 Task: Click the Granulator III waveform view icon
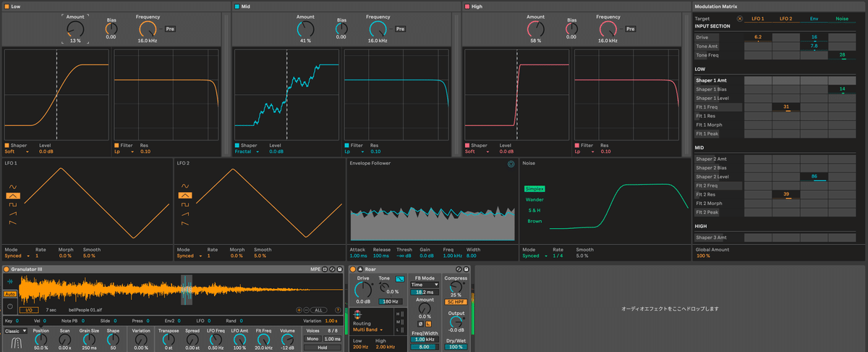pos(10,281)
